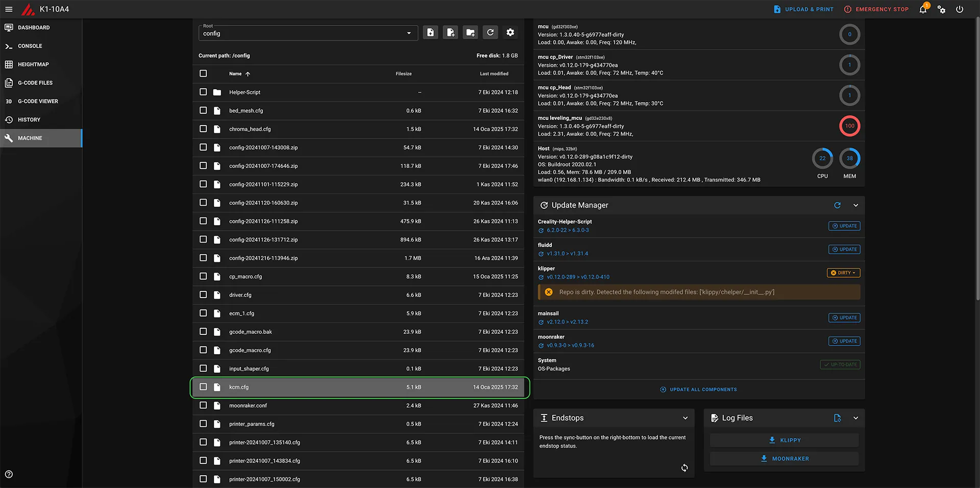Open the Console page
Screen dimensions: 980x488
(x=41, y=46)
